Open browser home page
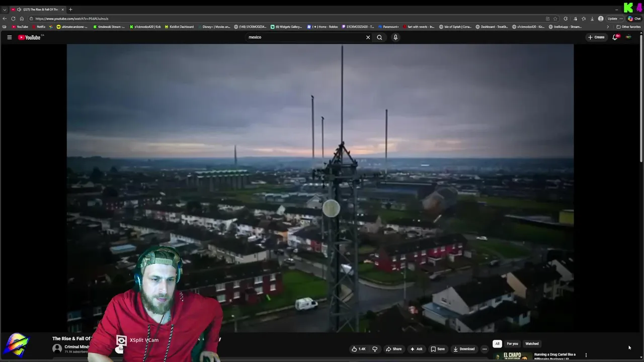 click(22, 19)
